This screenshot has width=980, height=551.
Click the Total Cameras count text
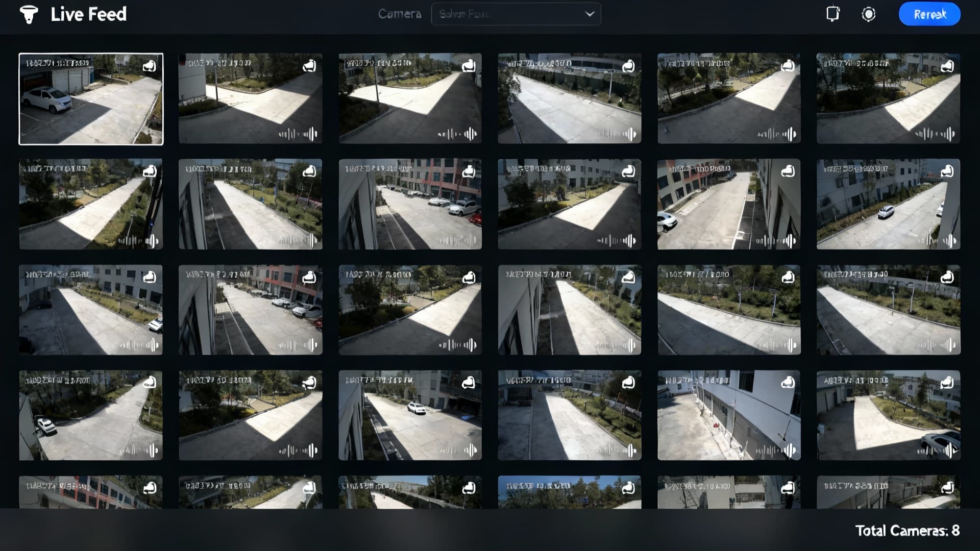[x=907, y=531]
